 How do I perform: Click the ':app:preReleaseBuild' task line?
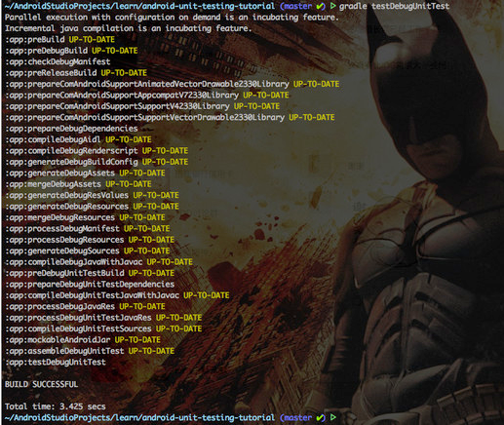point(76,73)
